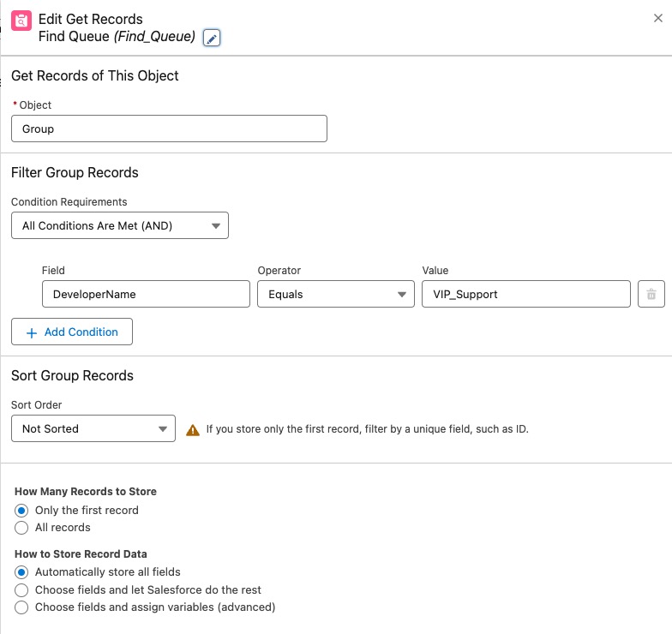Click the Filter Group Records heading
This screenshot has height=634, width=672.
(x=75, y=173)
